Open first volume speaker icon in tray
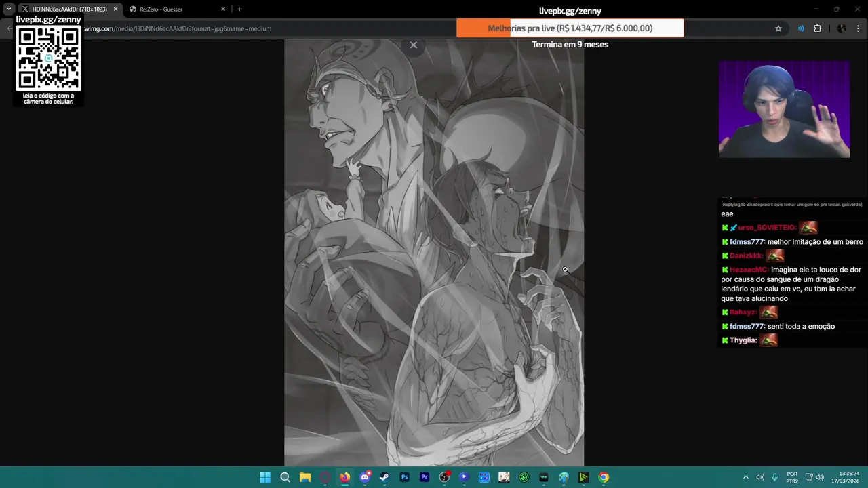The height and width of the screenshot is (488, 868). tap(760, 477)
